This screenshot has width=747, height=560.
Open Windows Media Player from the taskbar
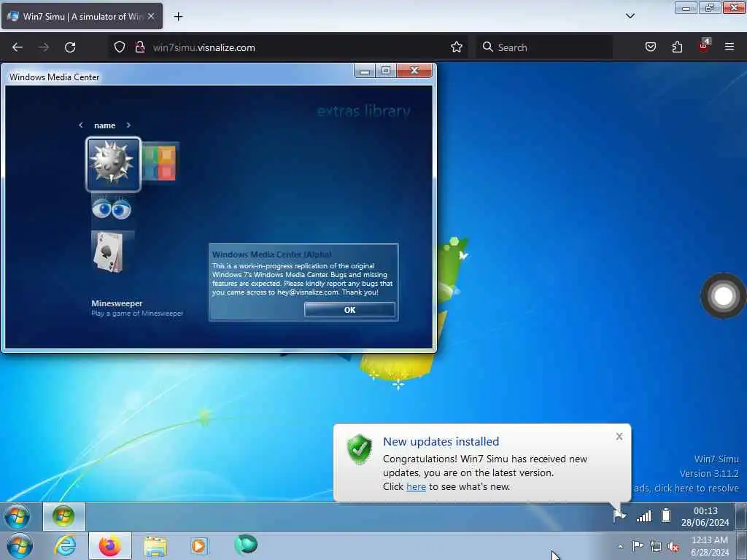199,545
